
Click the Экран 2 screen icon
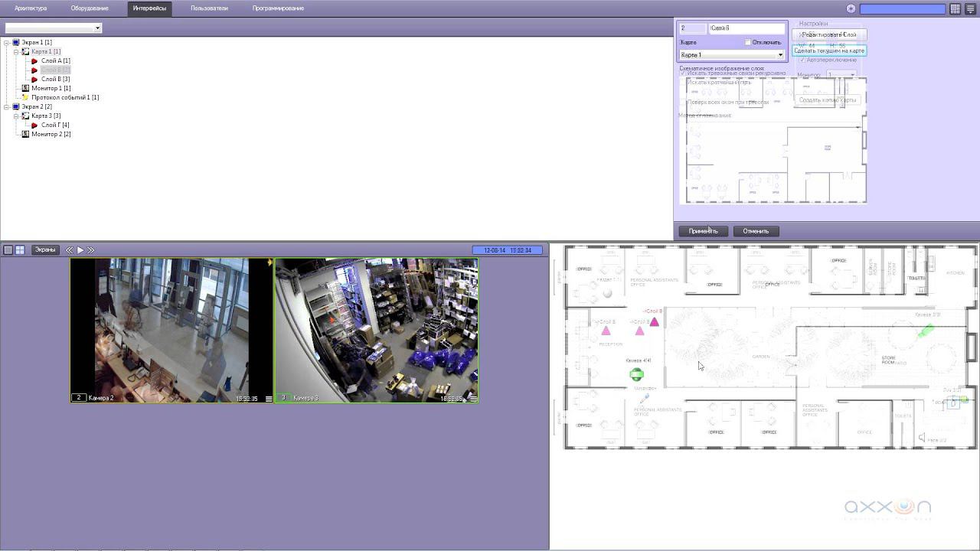(x=16, y=106)
